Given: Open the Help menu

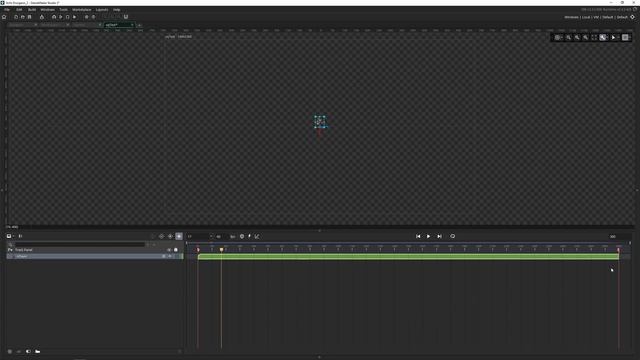Looking at the screenshot, I should coord(117,9).
